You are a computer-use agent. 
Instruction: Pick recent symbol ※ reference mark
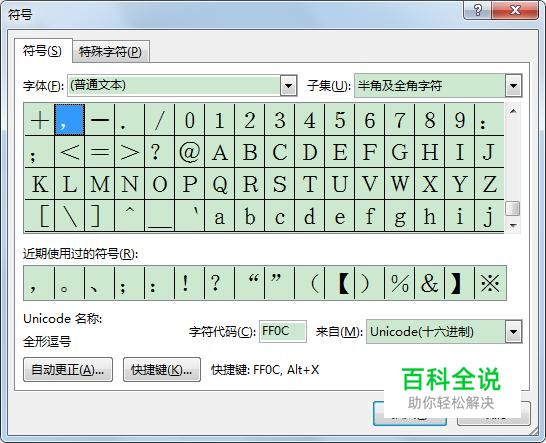(x=490, y=283)
